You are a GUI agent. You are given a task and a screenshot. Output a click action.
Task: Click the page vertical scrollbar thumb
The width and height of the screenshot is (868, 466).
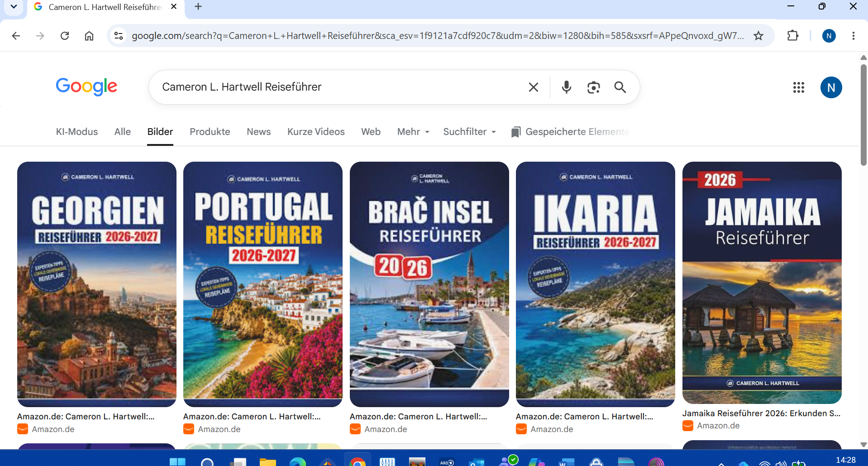pyautogui.click(x=863, y=115)
